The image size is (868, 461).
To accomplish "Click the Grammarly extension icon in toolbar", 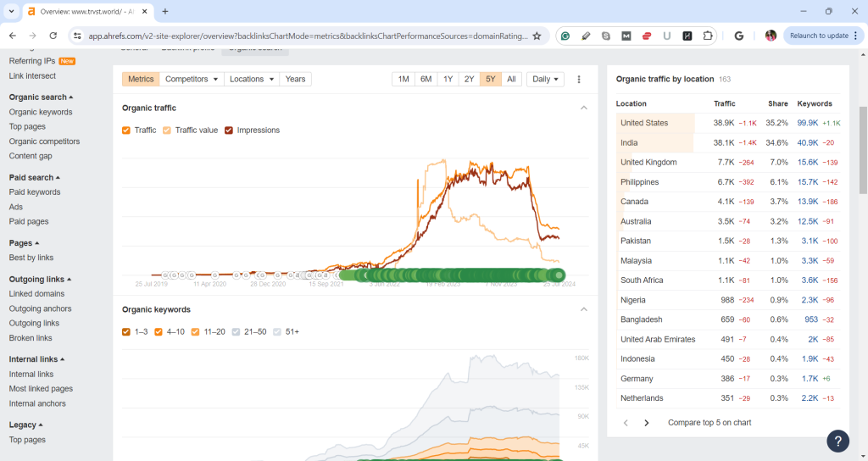I will coord(565,36).
